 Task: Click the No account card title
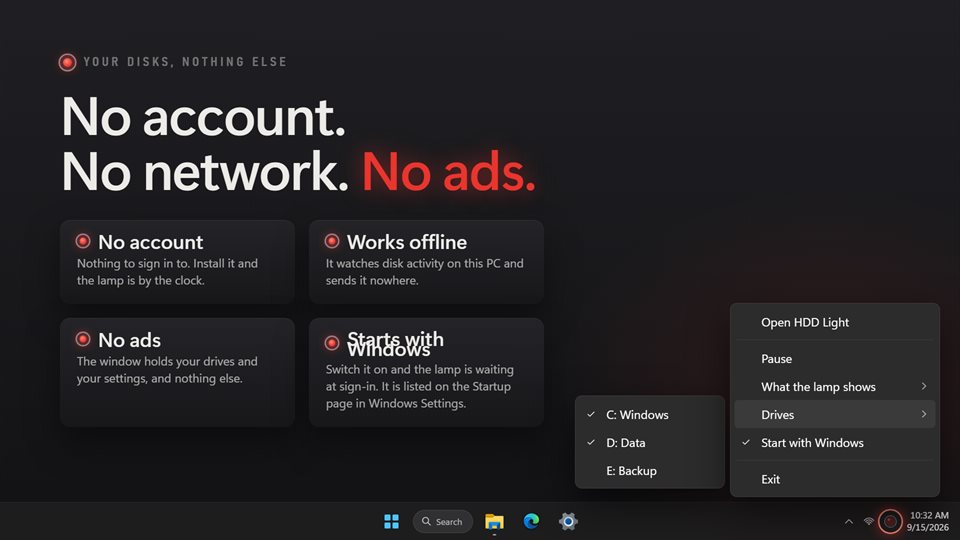pos(151,242)
